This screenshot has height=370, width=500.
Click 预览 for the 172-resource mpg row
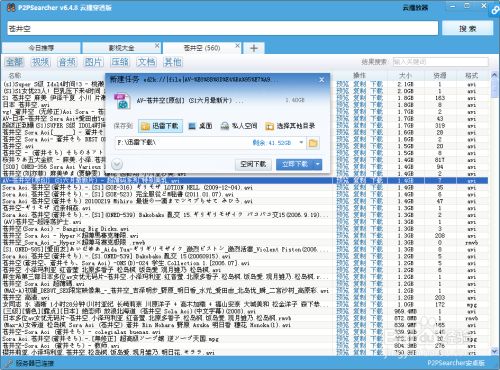point(342,304)
